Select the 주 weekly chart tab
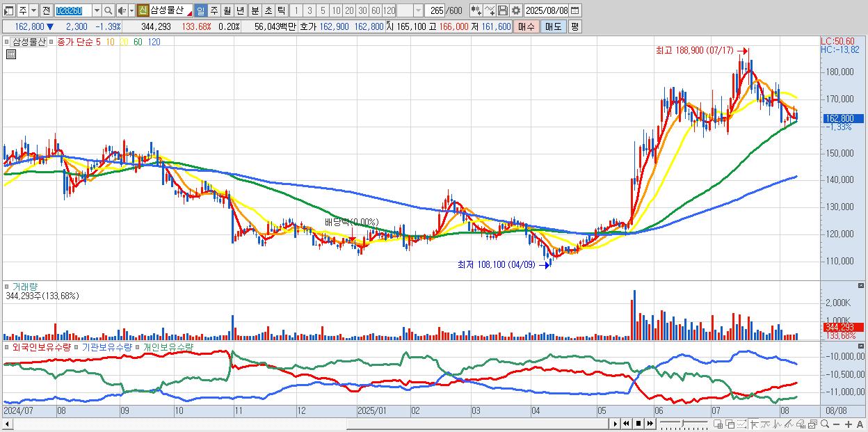 click(214, 10)
